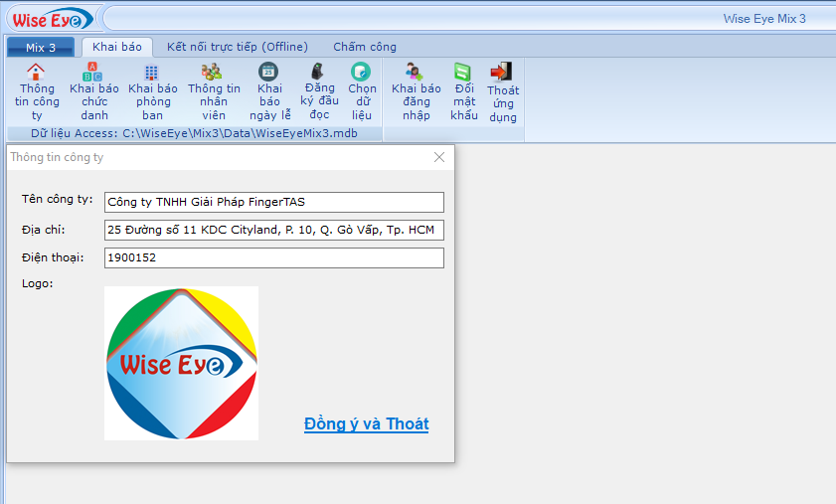Choose the Chọn dữ liệu database icon
836x504 pixels.
362,73
